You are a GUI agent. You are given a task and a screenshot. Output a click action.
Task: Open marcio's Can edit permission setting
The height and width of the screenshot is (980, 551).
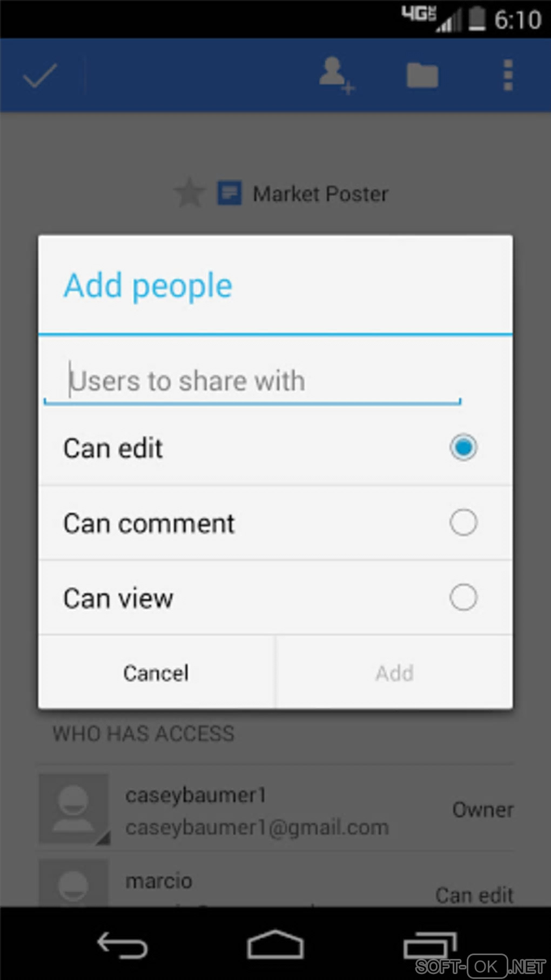pyautogui.click(x=474, y=895)
